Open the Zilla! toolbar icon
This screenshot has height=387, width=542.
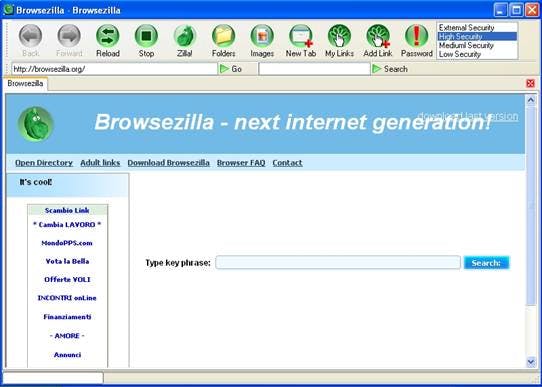click(x=185, y=36)
